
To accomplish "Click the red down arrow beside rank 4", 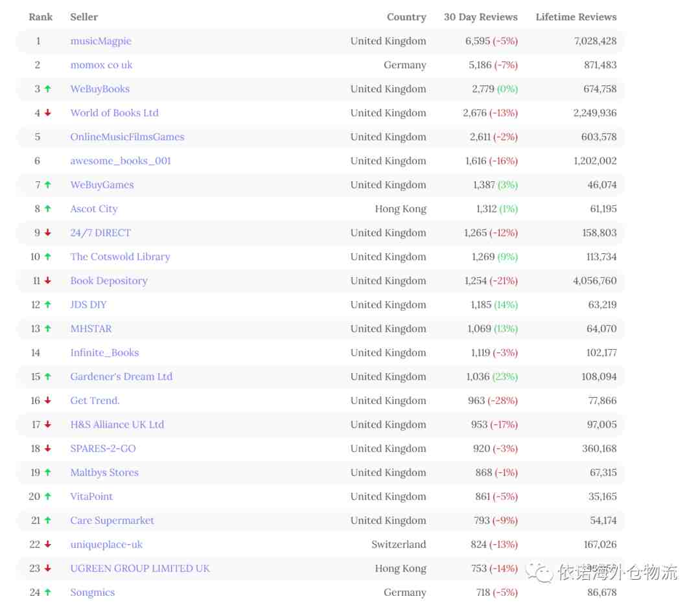I will (x=48, y=113).
